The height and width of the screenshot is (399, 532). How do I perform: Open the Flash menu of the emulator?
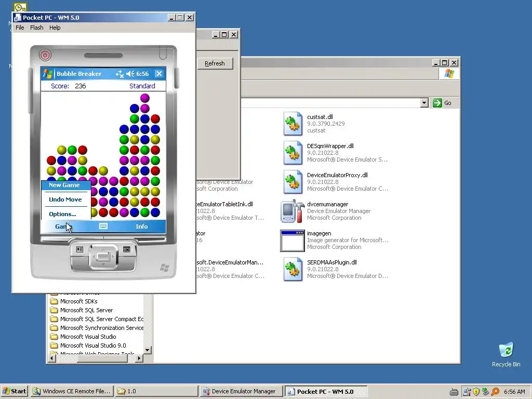[x=37, y=28]
